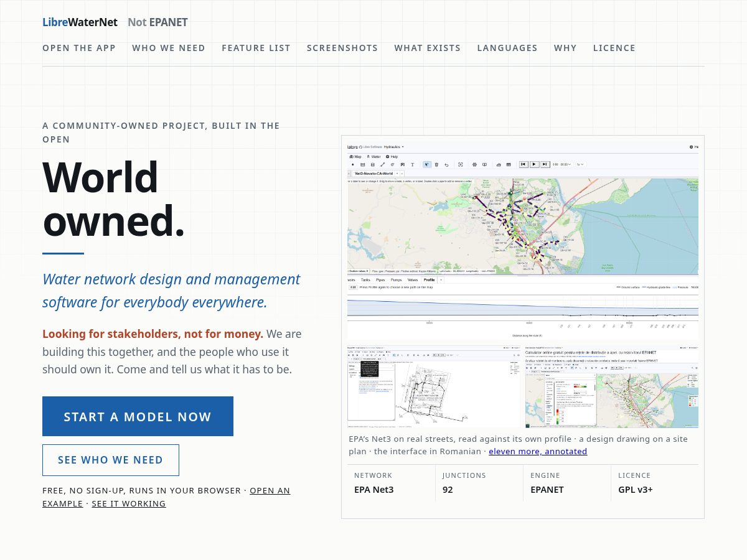Viewport: 747px width, 560px height.
Task: Click the START A MODEL NOW button
Action: (138, 416)
